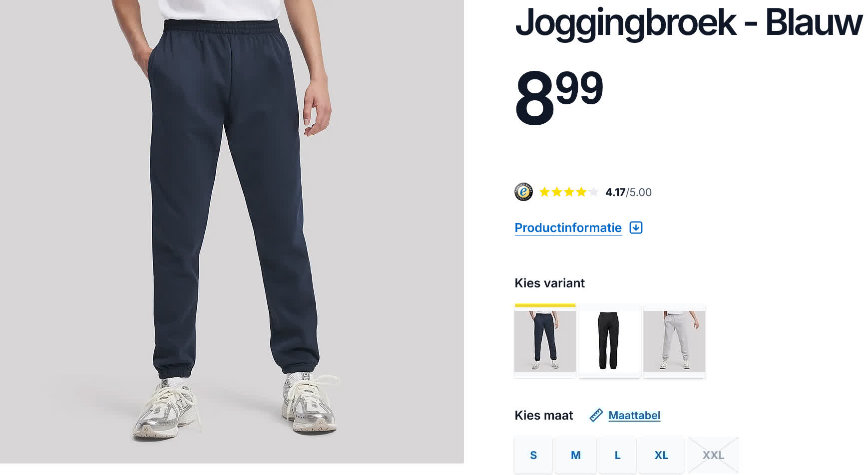Click the ruler icon next to Maattabel
Viewport: 868px width, 475px height.
pos(596,415)
